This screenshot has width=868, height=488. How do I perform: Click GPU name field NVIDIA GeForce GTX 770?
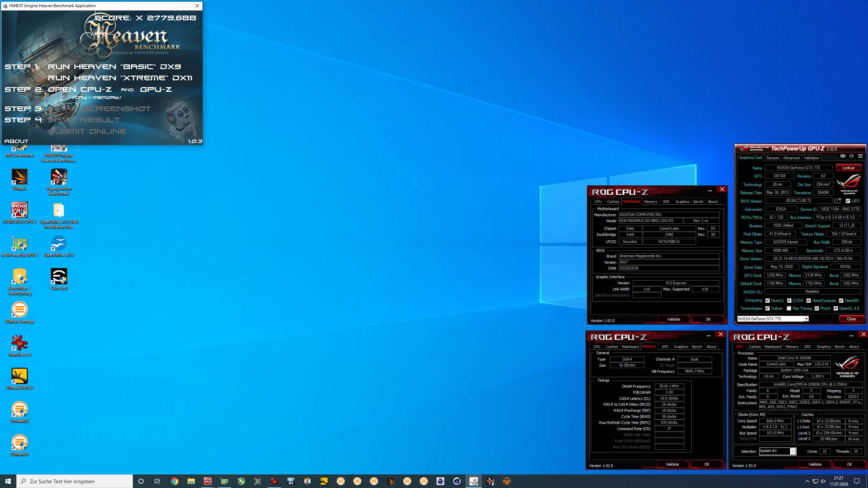coord(798,168)
